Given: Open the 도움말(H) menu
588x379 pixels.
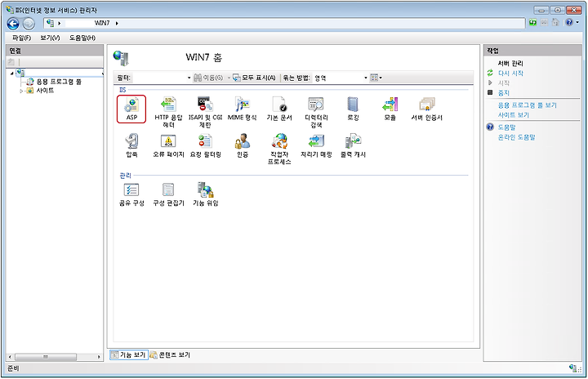Looking at the screenshot, I should pyautogui.click(x=82, y=38).
